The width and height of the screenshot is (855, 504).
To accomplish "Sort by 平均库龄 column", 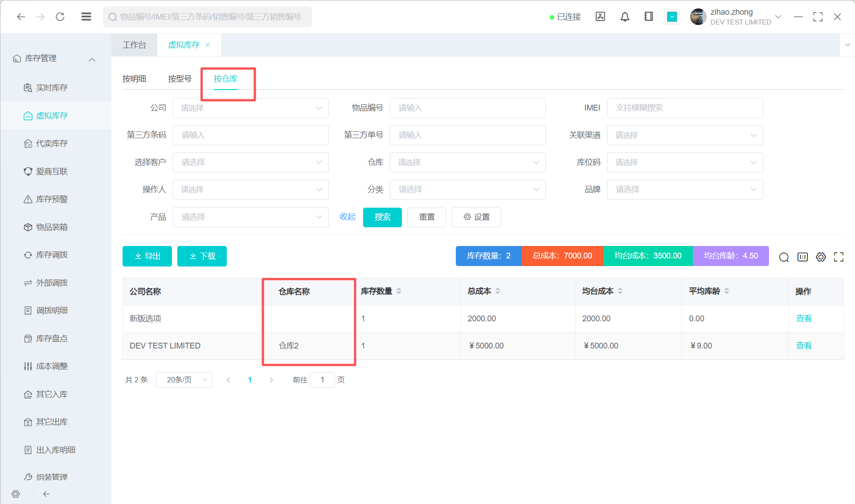I will click(727, 291).
